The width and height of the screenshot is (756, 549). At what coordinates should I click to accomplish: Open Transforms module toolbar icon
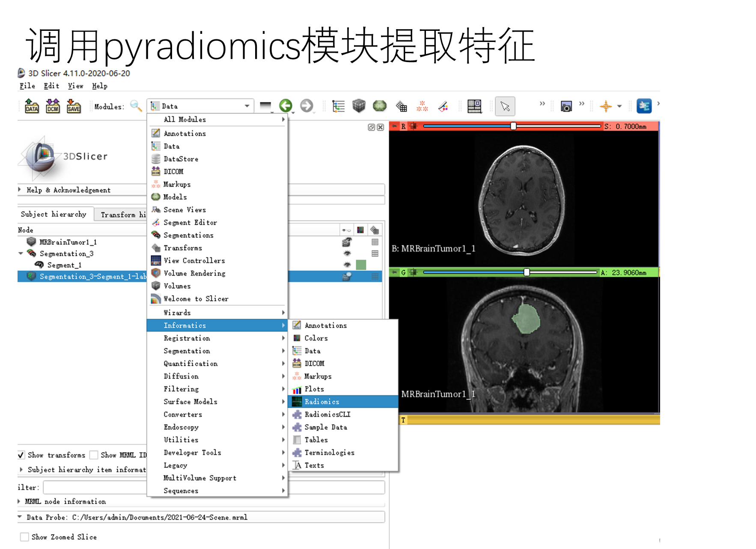(x=401, y=106)
